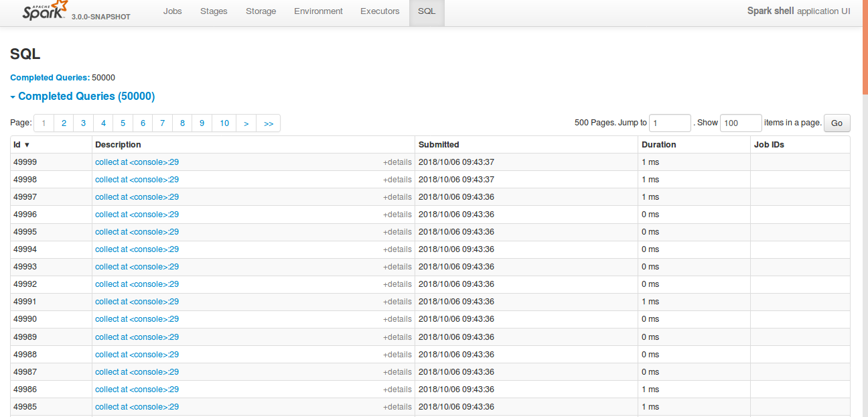The width and height of the screenshot is (868, 417).
Task: Open query 49985 description link
Action: [137, 407]
